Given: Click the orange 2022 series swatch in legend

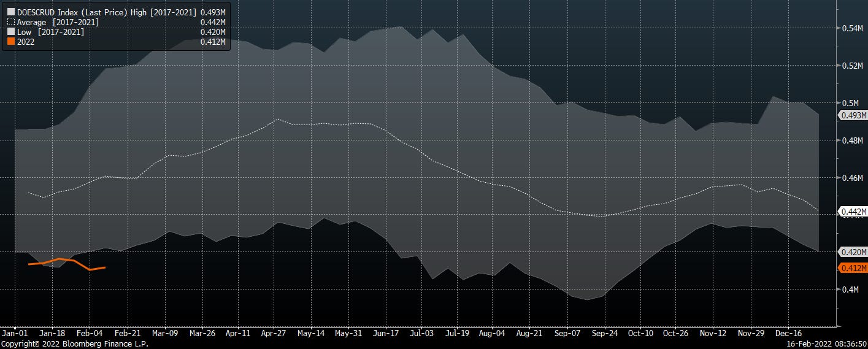Looking at the screenshot, I should pyautogui.click(x=10, y=42).
